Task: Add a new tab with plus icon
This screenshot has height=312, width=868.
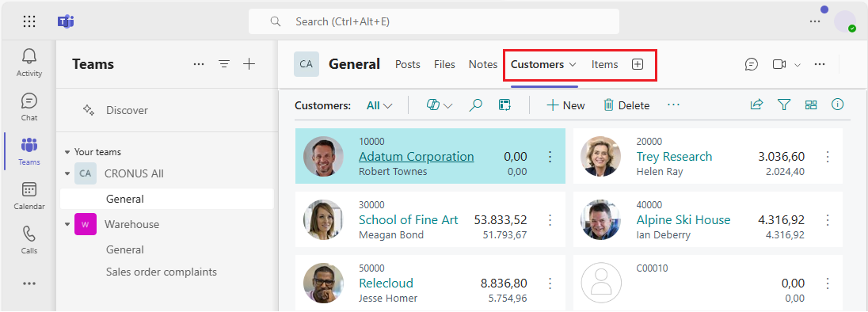Action: (x=638, y=64)
